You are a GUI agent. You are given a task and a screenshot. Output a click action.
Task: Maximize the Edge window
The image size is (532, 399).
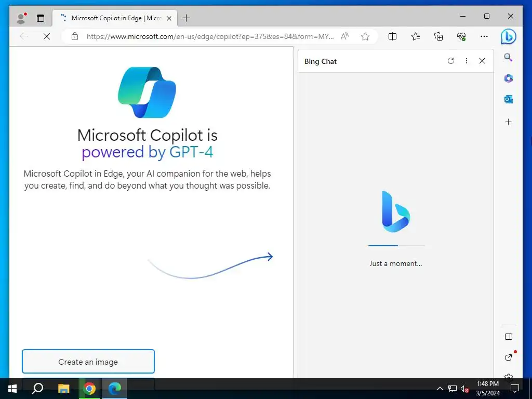coord(487,16)
